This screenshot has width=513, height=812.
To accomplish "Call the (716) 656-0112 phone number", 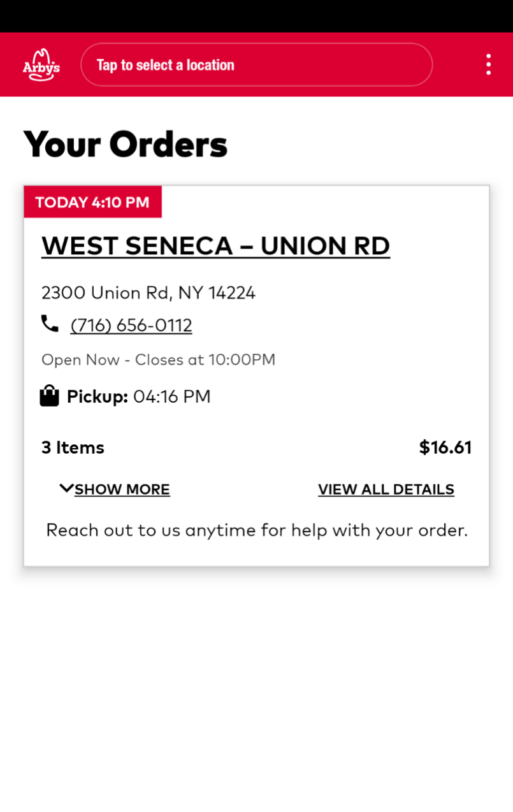I will click(x=131, y=326).
